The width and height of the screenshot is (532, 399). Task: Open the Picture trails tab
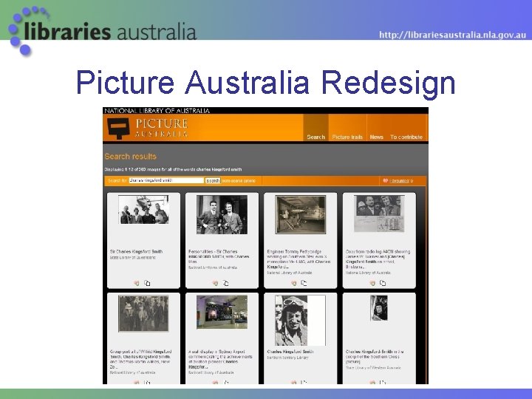[347, 137]
